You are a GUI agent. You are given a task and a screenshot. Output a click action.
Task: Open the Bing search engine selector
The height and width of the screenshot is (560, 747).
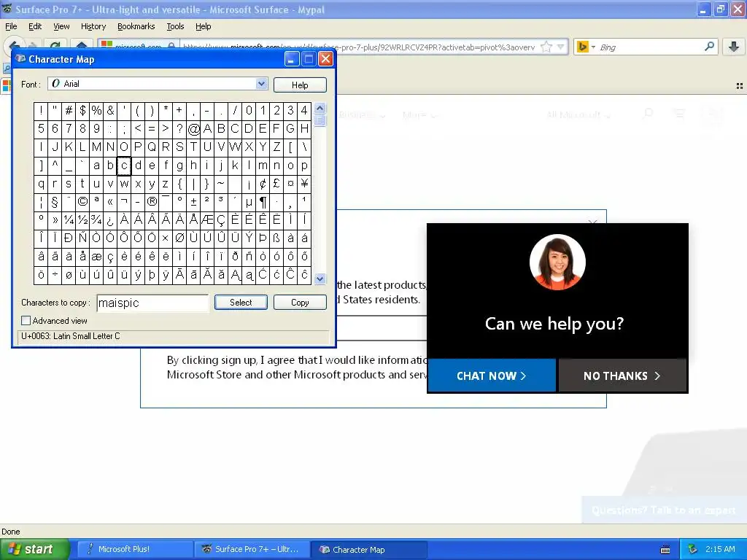(586, 47)
